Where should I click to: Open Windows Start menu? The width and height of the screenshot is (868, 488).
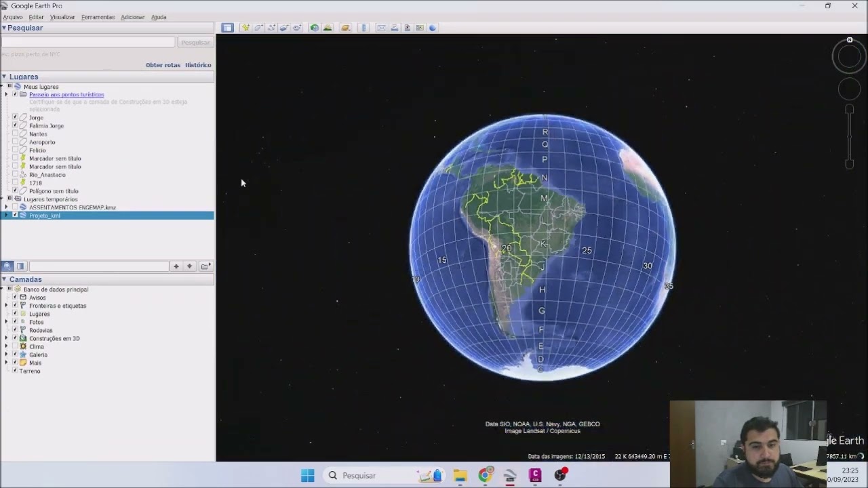[307, 475]
